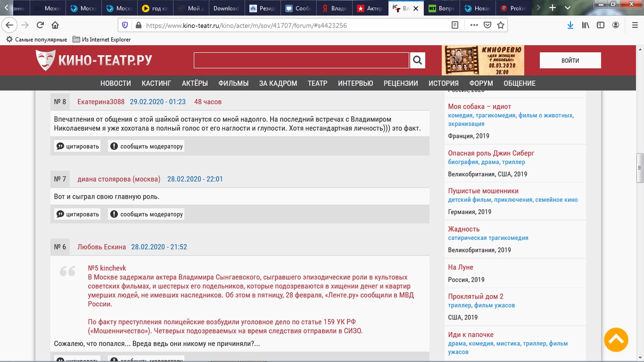Open the browser home page icon
644x362 pixels.
coord(55,25)
